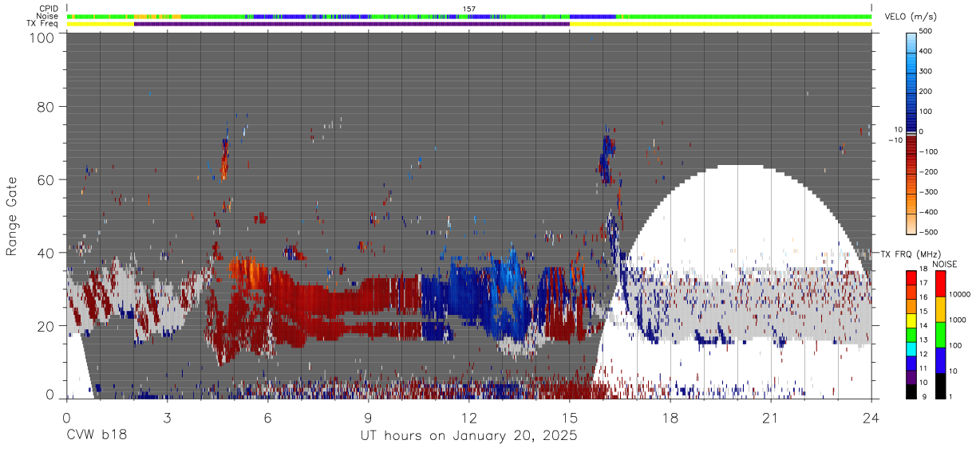Pick the black segment of NOISE scale
980x452 pixels.
click(x=940, y=384)
